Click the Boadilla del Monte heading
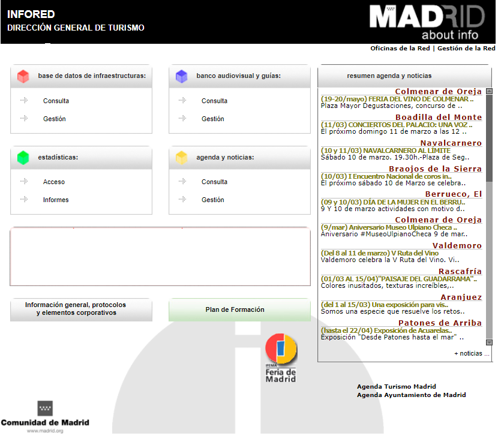The width and height of the screenshot is (504, 436). pos(439,118)
